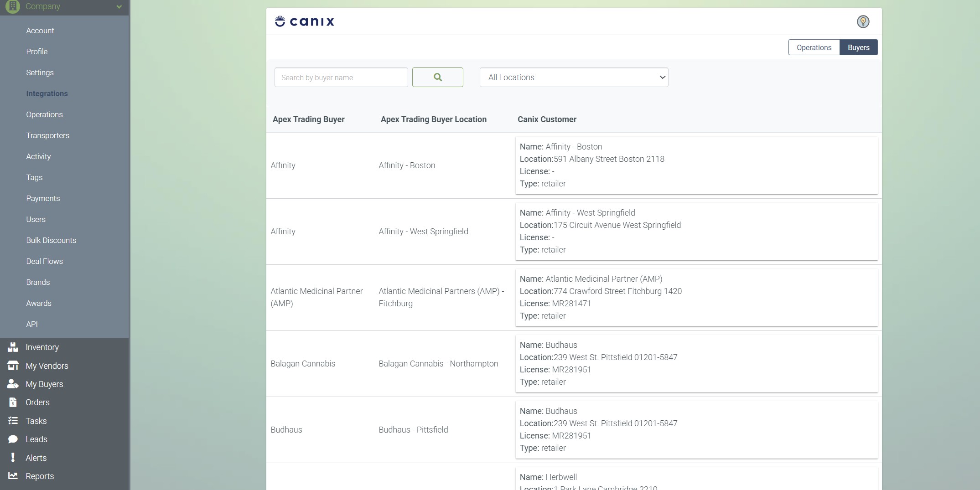
Task: Select Transporters in the Company submenu
Action: tap(47, 135)
